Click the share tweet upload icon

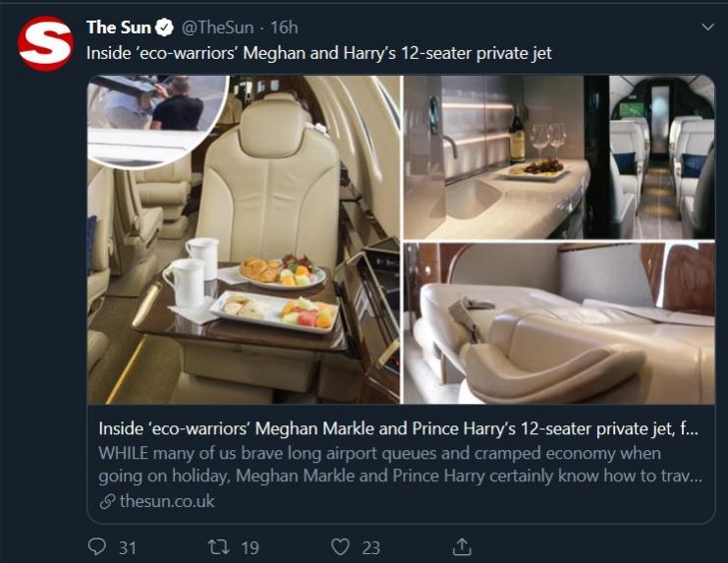coord(462,546)
